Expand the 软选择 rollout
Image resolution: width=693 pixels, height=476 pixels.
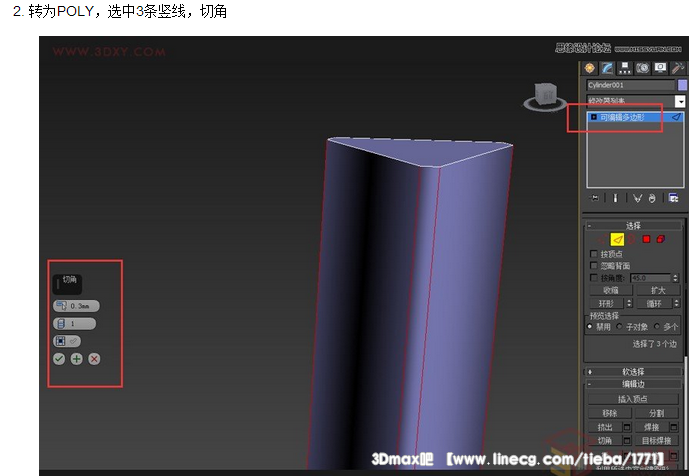click(633, 372)
